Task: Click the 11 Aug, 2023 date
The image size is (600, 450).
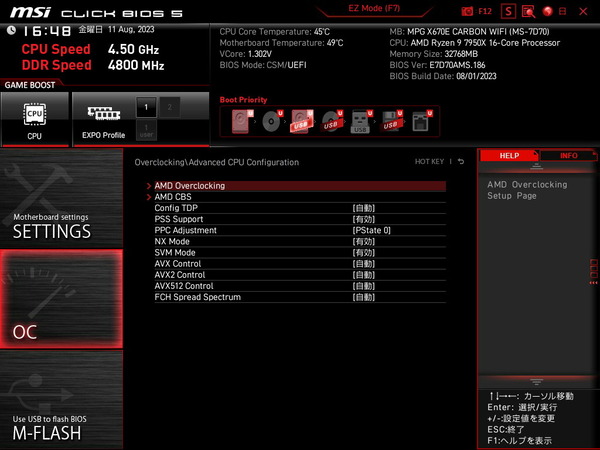Action: [x=131, y=29]
